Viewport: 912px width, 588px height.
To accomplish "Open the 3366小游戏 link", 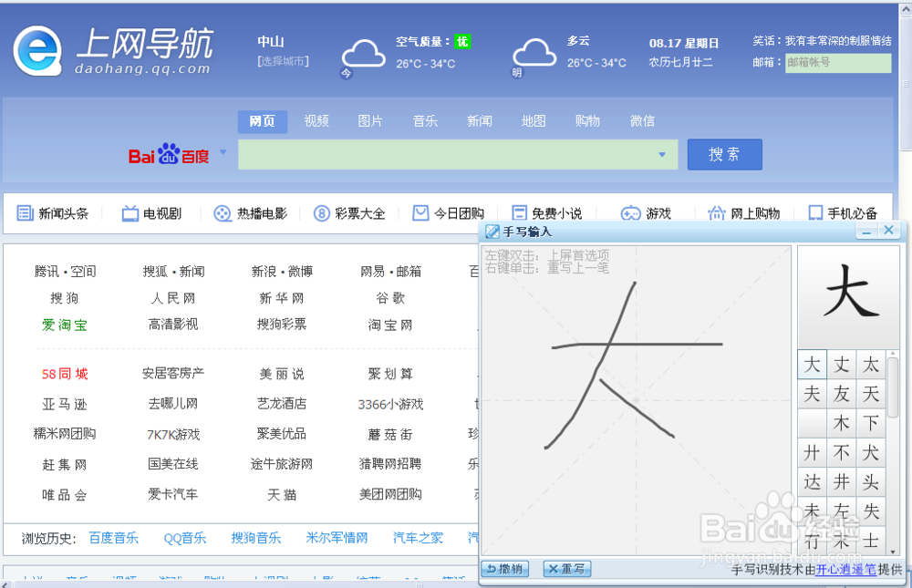I will tap(390, 404).
